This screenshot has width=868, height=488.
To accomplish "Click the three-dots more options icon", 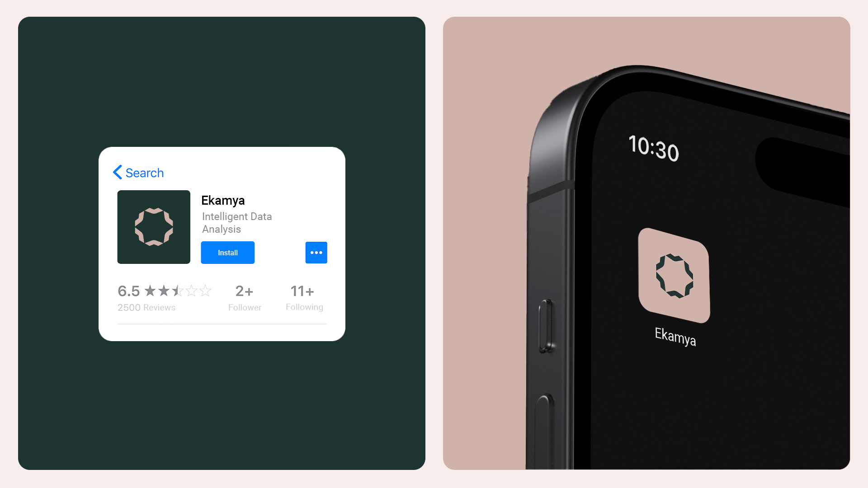I will (316, 252).
